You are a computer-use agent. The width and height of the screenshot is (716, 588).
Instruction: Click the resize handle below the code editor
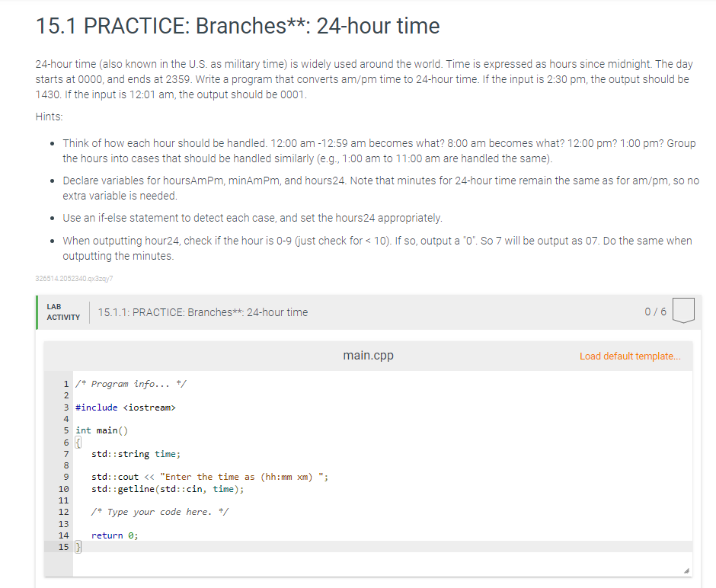[x=686, y=569]
